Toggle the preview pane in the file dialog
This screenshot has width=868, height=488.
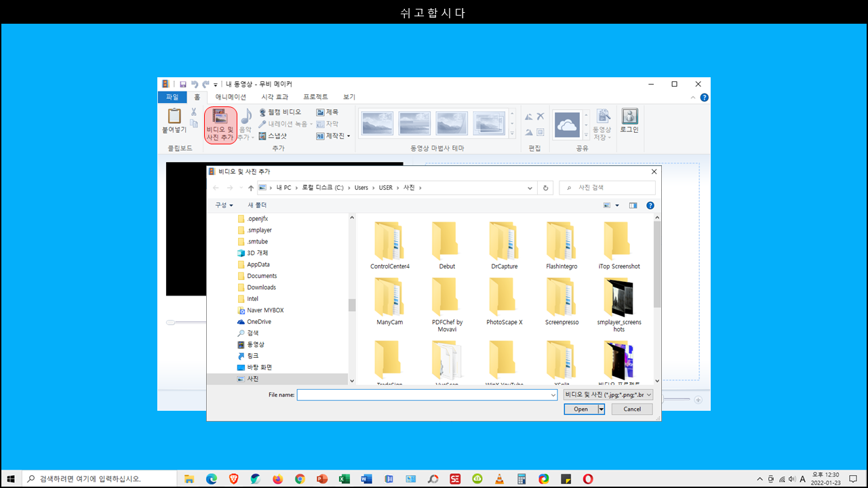point(633,205)
